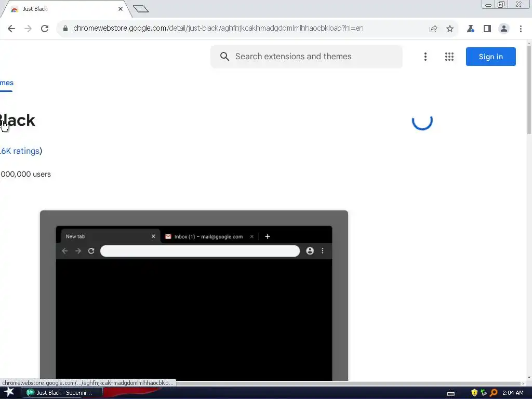Image resolution: width=532 pixels, height=399 pixels.
Task: Open the keyboard tray icon
Action: (x=451, y=393)
